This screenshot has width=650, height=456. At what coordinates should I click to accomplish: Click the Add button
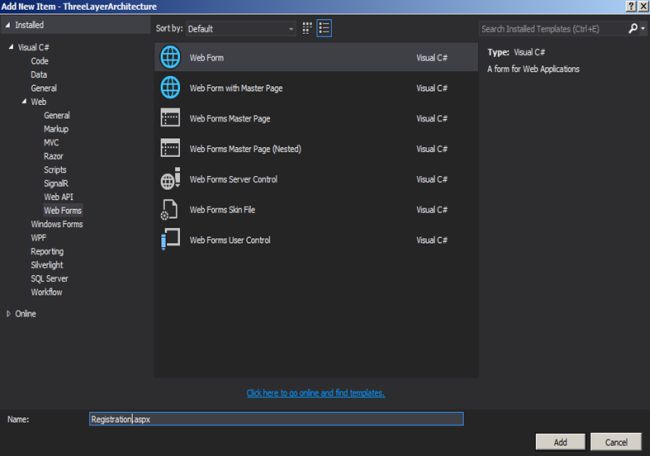560,442
